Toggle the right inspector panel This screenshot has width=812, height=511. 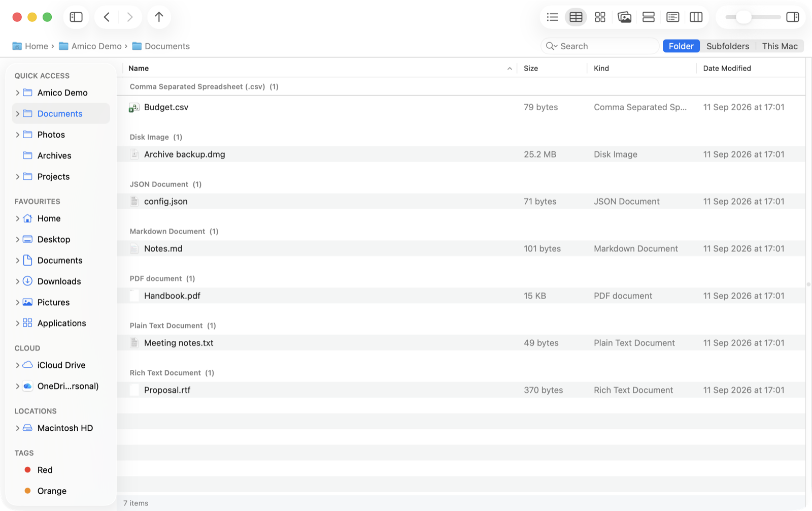793,17
